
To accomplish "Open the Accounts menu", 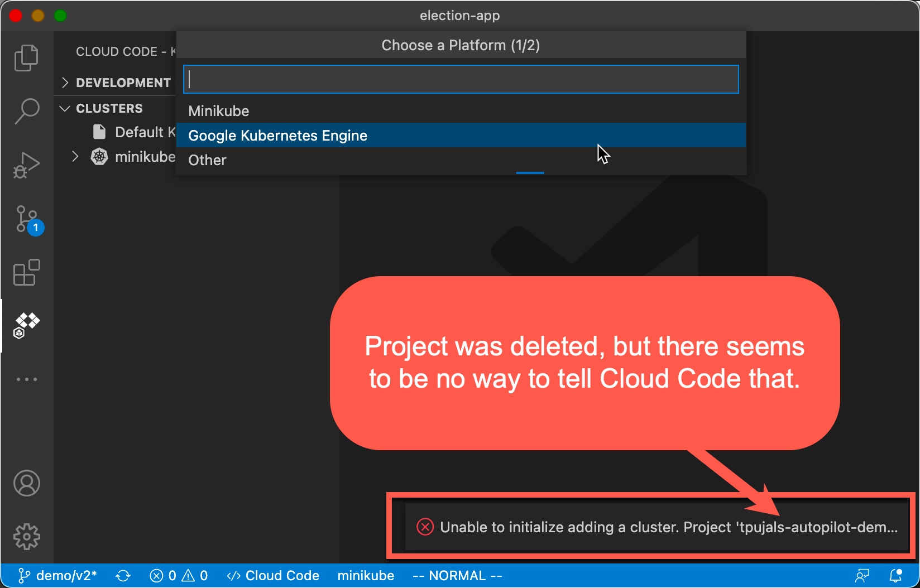I will point(26,483).
